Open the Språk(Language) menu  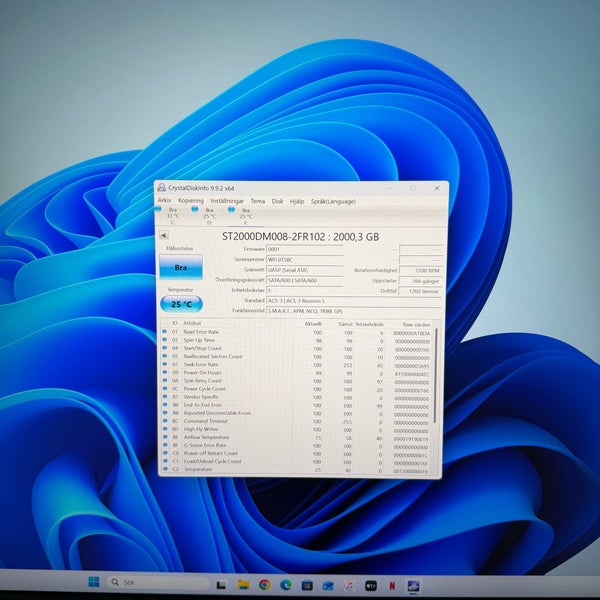[x=333, y=201]
